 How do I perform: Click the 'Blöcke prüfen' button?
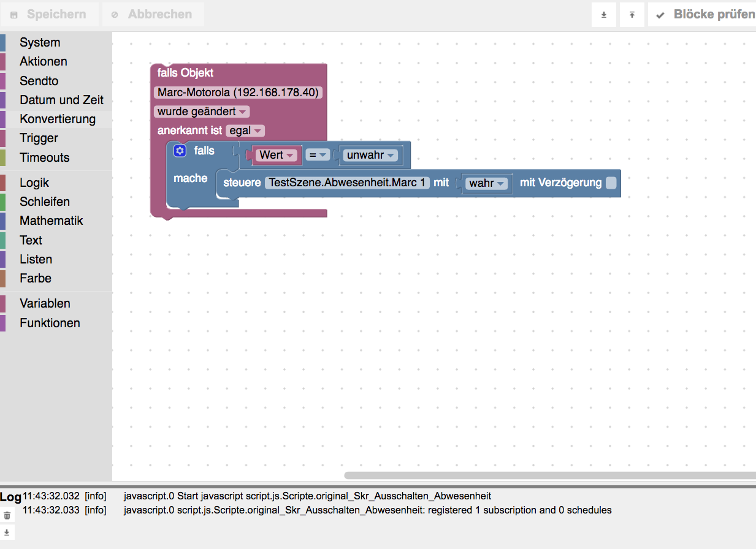(x=702, y=14)
